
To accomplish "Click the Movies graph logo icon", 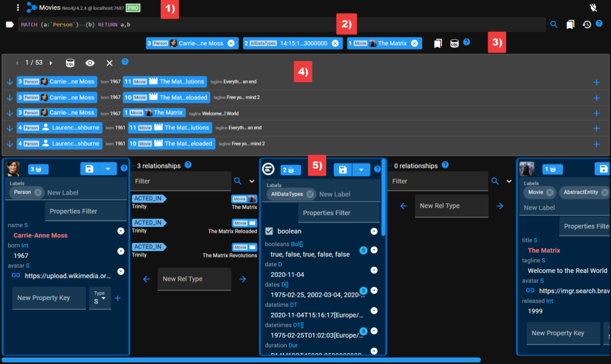I will (32, 7).
